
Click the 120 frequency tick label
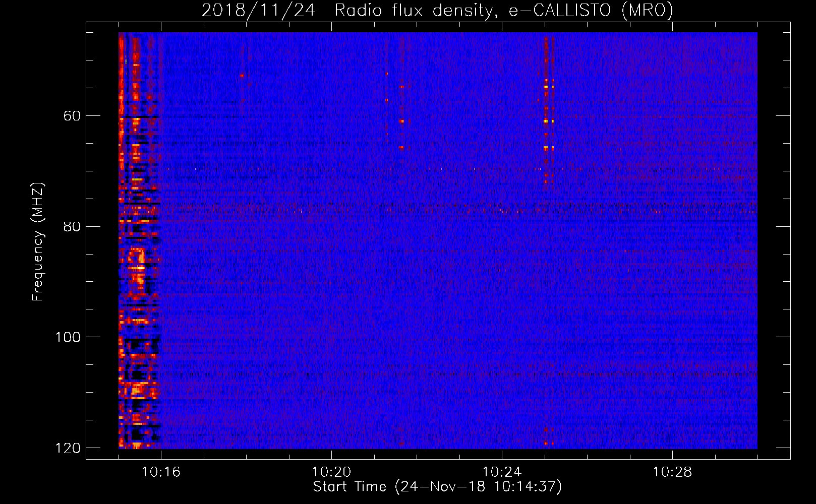(x=68, y=448)
